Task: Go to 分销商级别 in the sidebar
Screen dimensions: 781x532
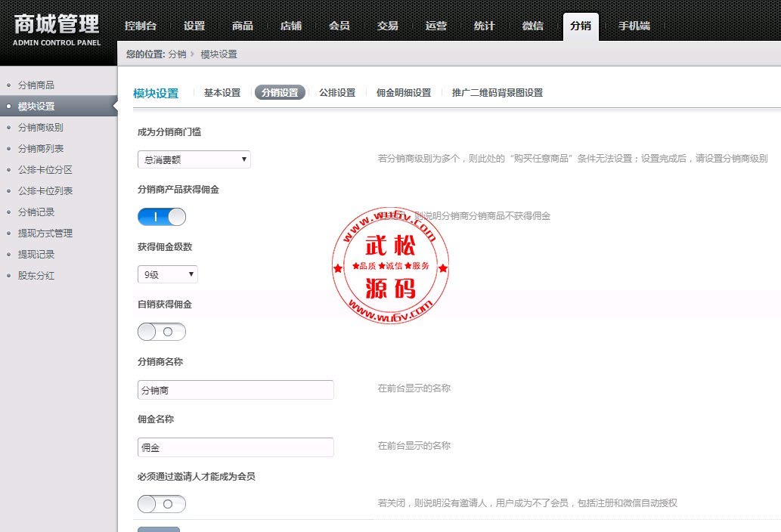Action: coord(41,128)
